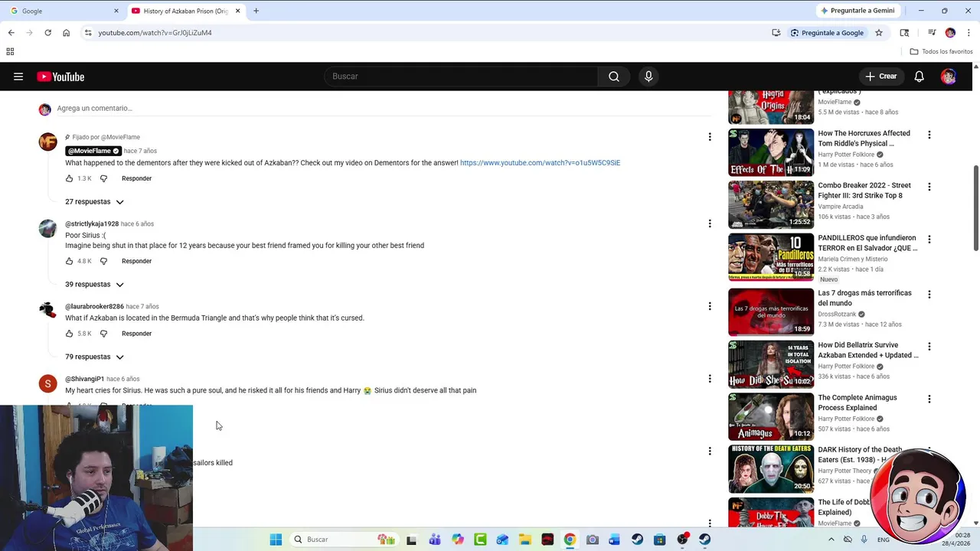Reply to the @laurabrooker8286 comment
The image size is (980, 551).
137,334
